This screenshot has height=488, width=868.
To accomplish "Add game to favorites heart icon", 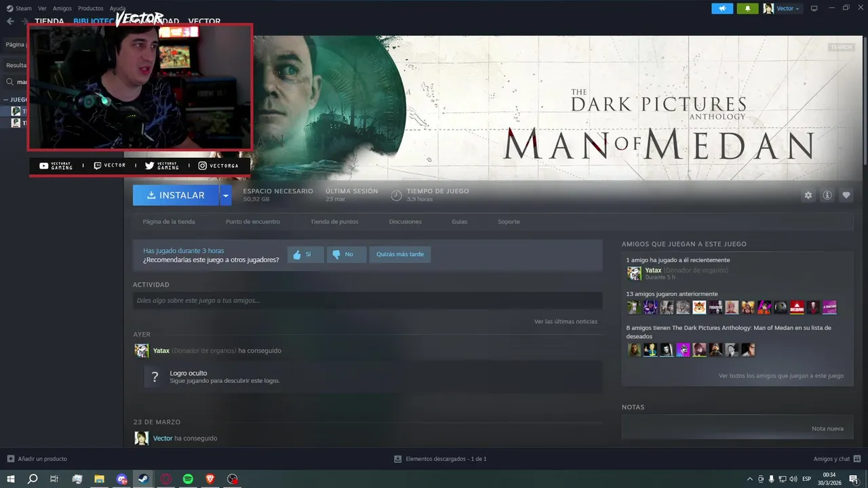I will [846, 195].
